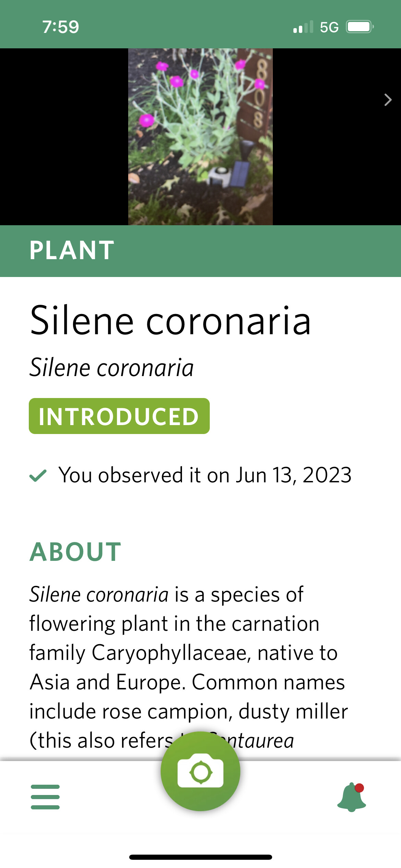This screenshot has width=401, height=868.
Task: Tap the green observed checkmark
Action: pyautogui.click(x=38, y=475)
